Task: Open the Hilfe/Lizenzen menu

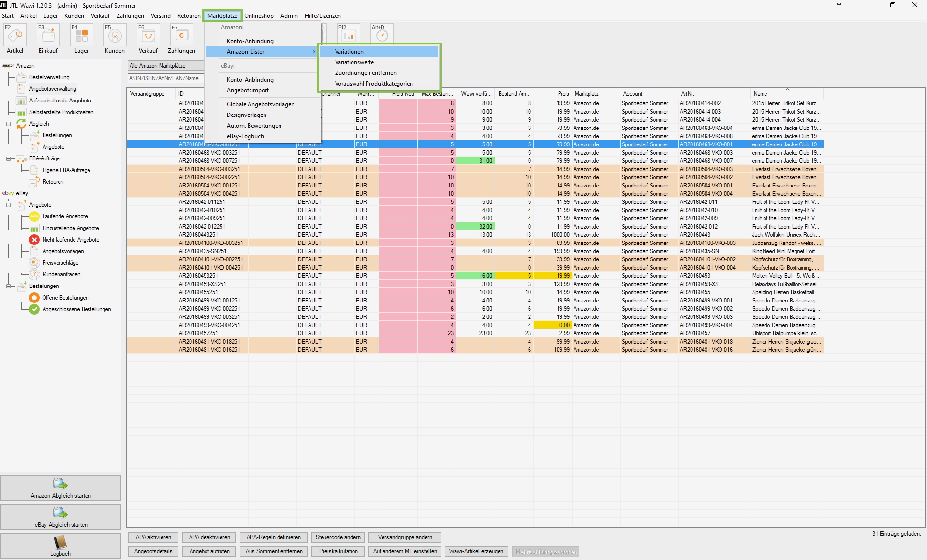Action: pos(323,16)
